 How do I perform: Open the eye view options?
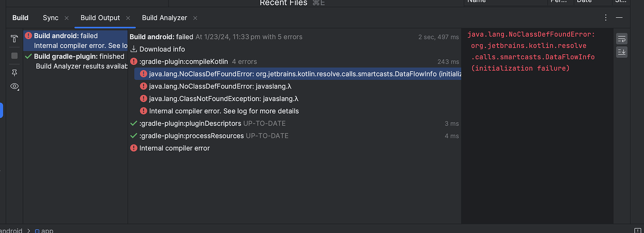tap(14, 87)
